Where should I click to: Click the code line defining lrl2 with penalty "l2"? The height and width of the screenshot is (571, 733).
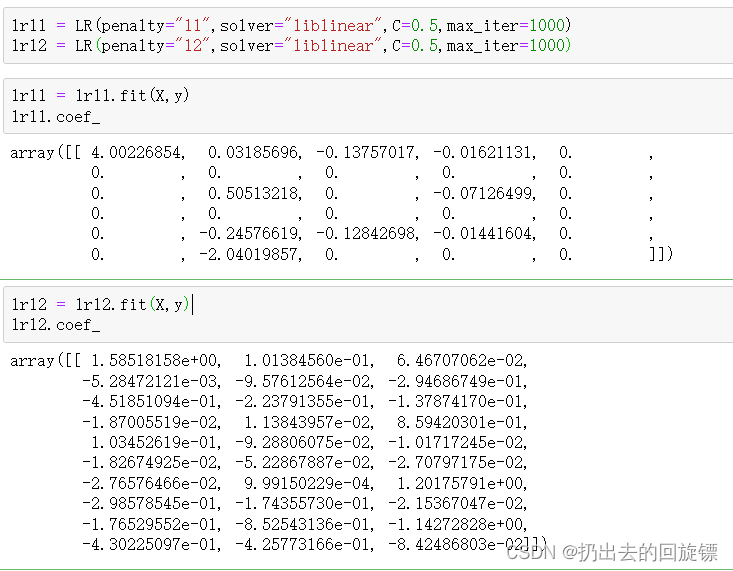291,46
